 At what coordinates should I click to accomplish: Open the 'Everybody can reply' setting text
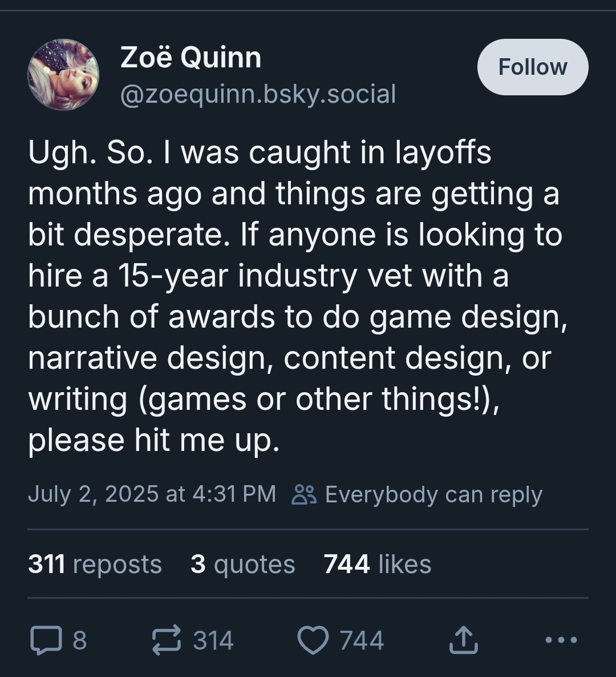click(433, 494)
